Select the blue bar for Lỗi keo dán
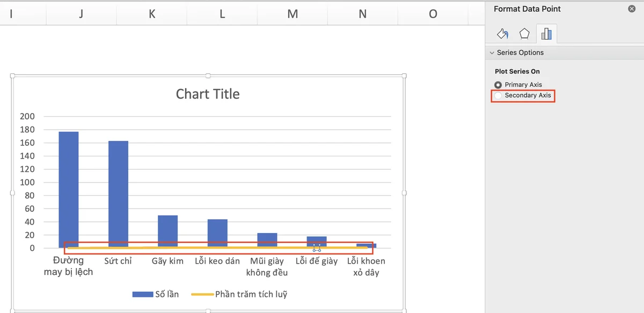This screenshot has height=313, width=644. pos(217,233)
